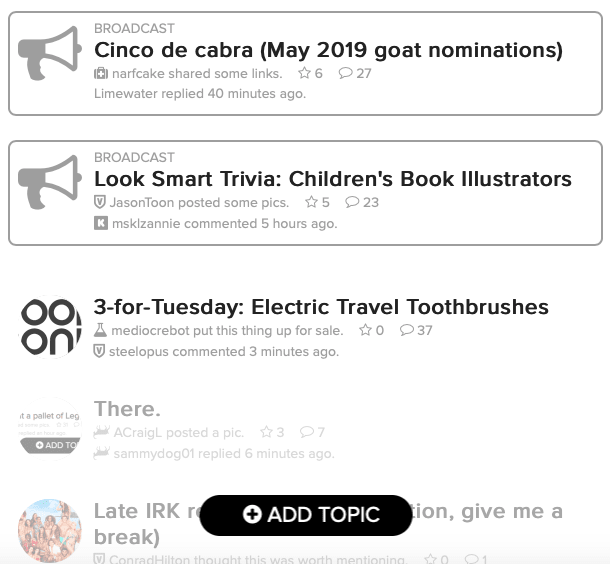
Task: Star the Electric Travel Toothbrushes topic
Action: point(365,330)
